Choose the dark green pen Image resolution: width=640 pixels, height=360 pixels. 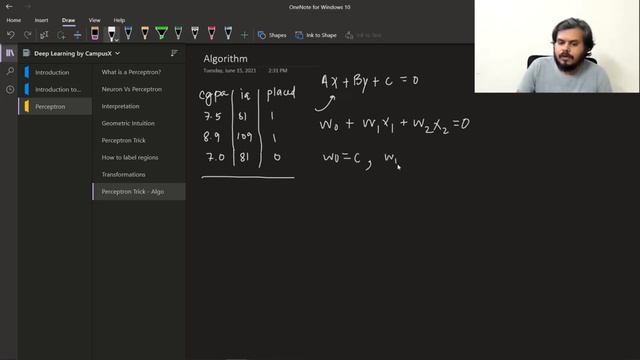[178, 33]
